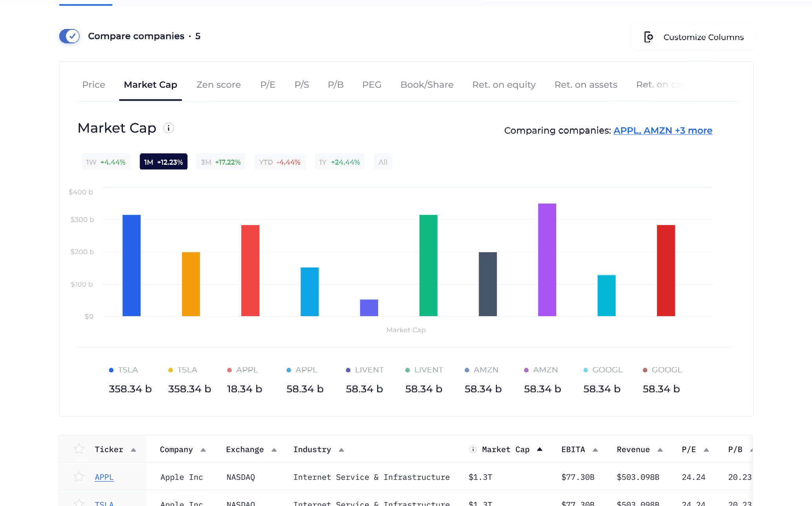Sort by Market Cap column arrow
812x506 pixels.
coord(540,450)
